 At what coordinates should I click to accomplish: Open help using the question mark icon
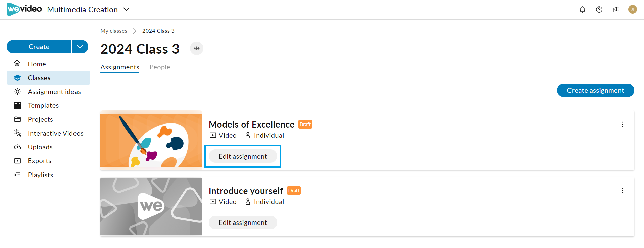coord(599,9)
